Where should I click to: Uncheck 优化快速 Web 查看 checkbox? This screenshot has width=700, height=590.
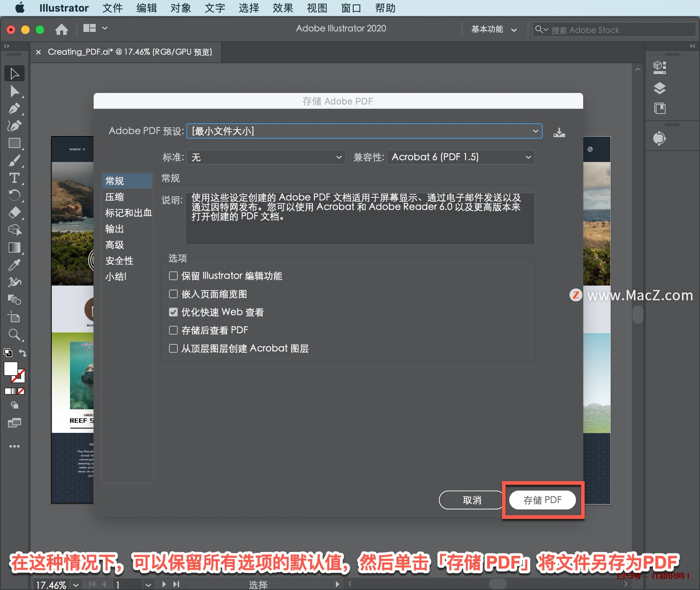pyautogui.click(x=174, y=312)
